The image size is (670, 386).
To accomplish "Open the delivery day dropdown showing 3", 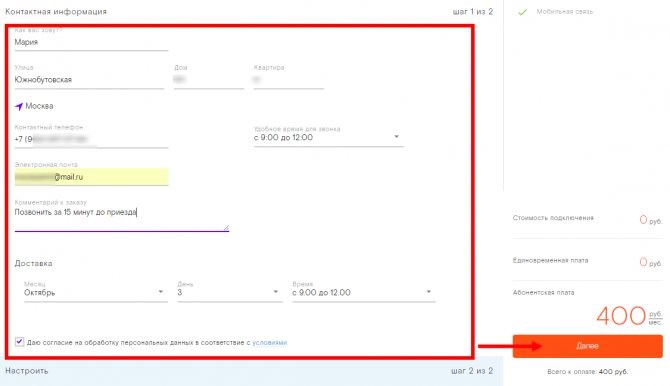I will tap(230, 292).
